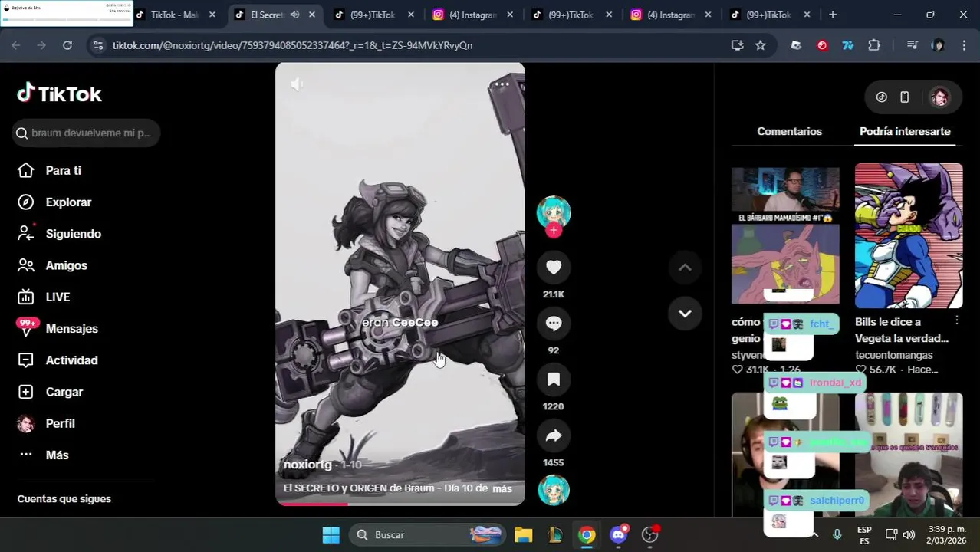Image resolution: width=980 pixels, height=552 pixels.
Task: Open File Explorer from the taskbar
Action: 524,534
